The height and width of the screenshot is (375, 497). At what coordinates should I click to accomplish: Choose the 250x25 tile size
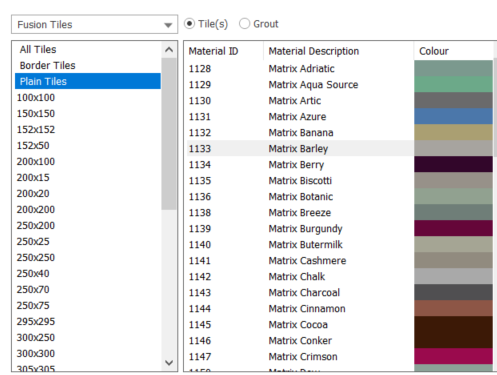(88, 241)
